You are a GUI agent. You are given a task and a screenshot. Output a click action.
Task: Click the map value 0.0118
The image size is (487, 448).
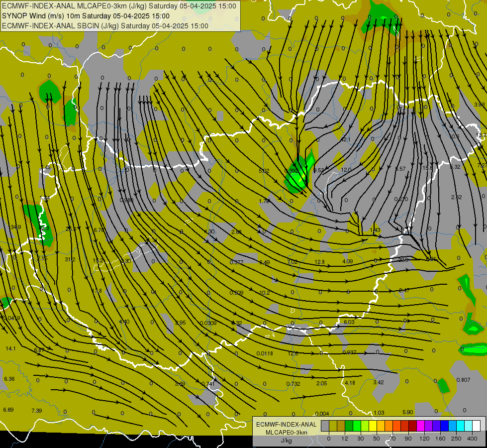coord(265,353)
